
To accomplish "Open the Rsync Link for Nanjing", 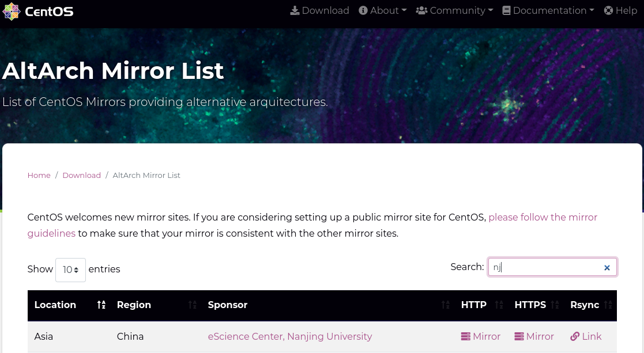I will tap(586, 337).
